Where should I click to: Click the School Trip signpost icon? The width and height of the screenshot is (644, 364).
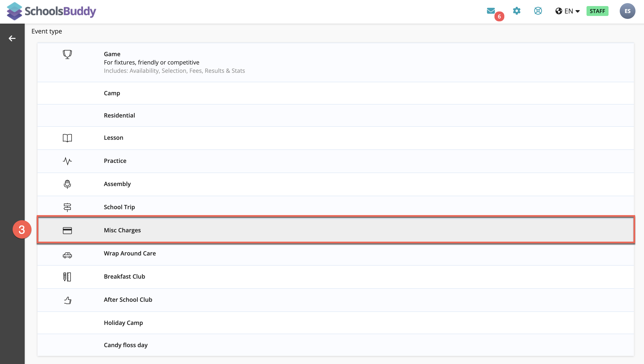pos(67,207)
